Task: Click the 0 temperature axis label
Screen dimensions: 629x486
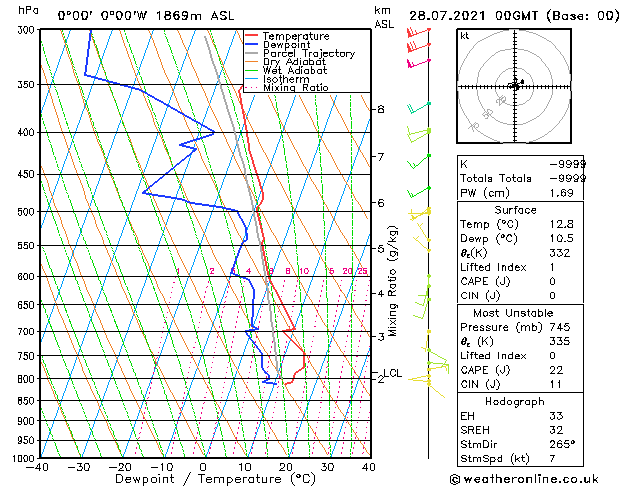Action: coord(203,467)
